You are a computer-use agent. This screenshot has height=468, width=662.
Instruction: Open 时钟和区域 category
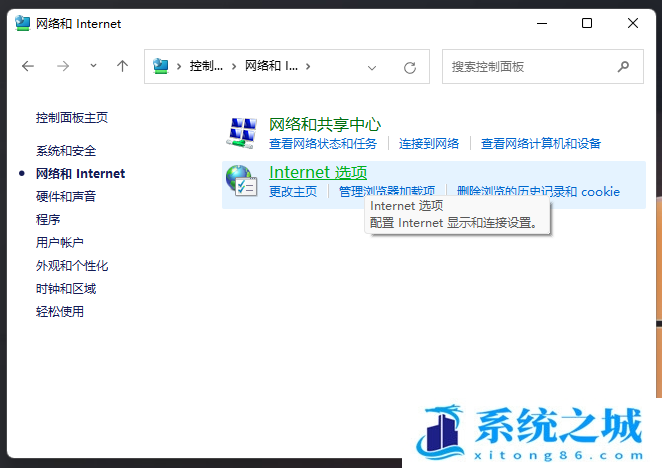pyautogui.click(x=66, y=288)
